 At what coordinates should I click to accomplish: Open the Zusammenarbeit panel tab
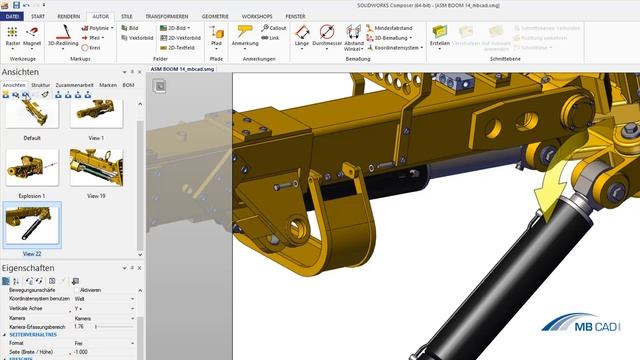click(x=74, y=85)
